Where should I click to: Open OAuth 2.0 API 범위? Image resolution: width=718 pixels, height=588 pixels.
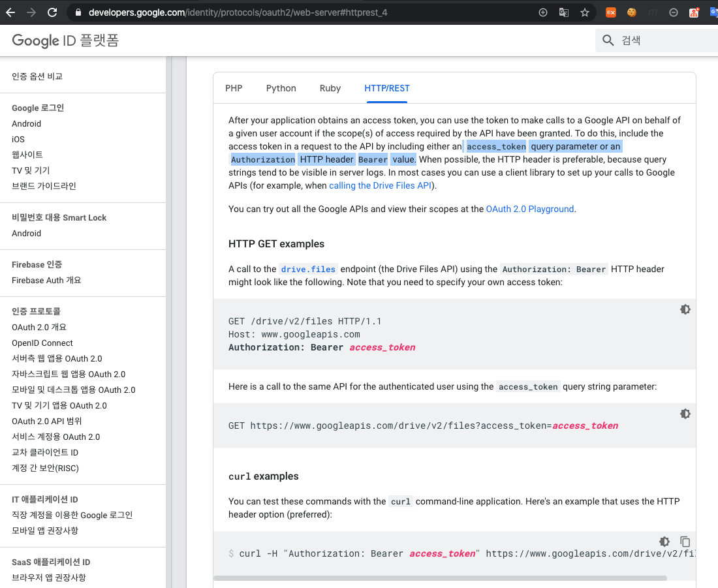click(47, 421)
